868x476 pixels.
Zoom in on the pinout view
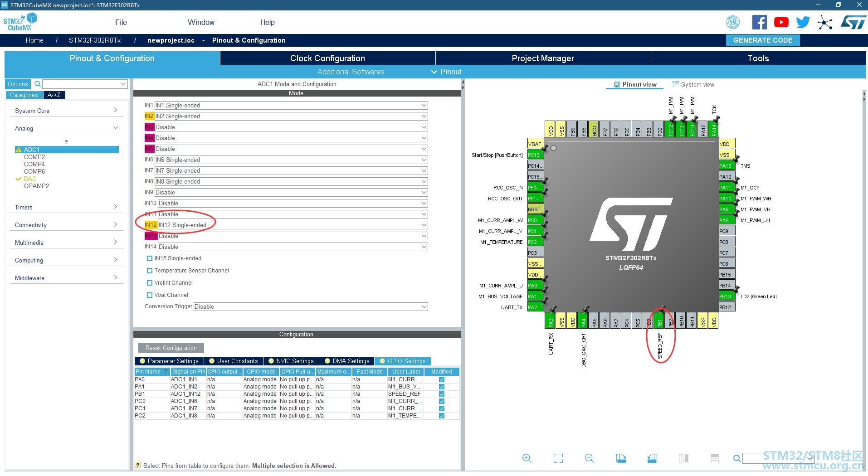527,458
